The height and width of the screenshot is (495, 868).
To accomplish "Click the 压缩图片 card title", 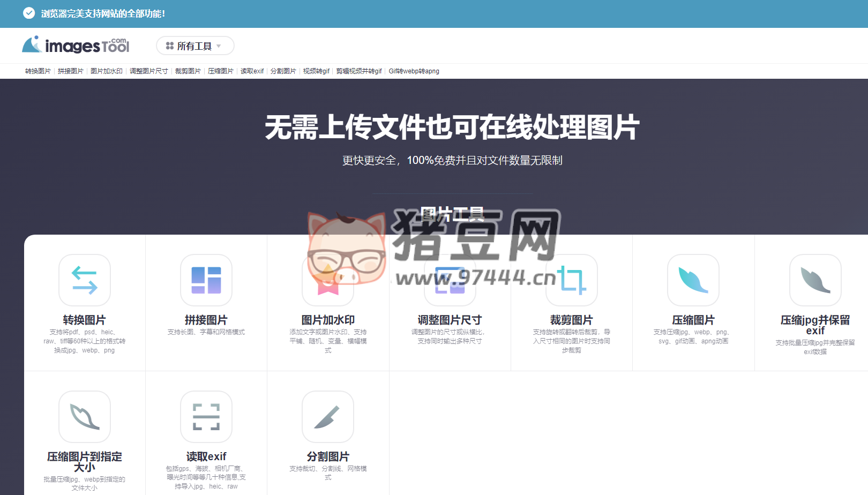I will [693, 320].
